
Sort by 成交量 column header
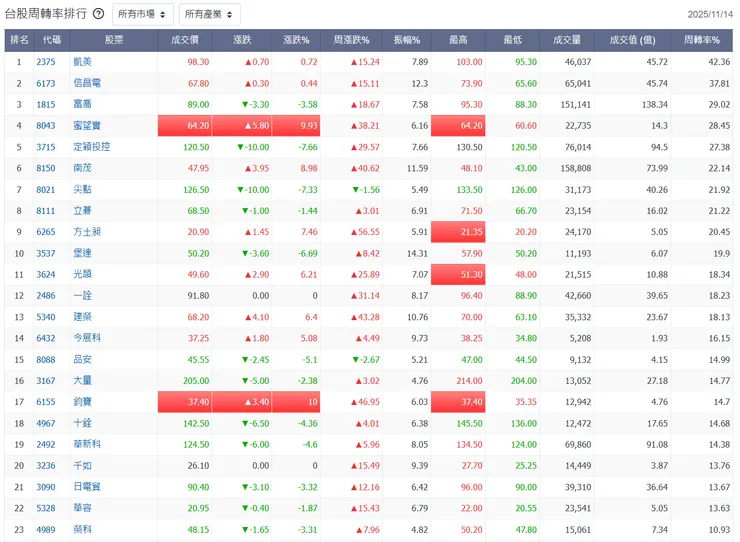click(x=567, y=40)
